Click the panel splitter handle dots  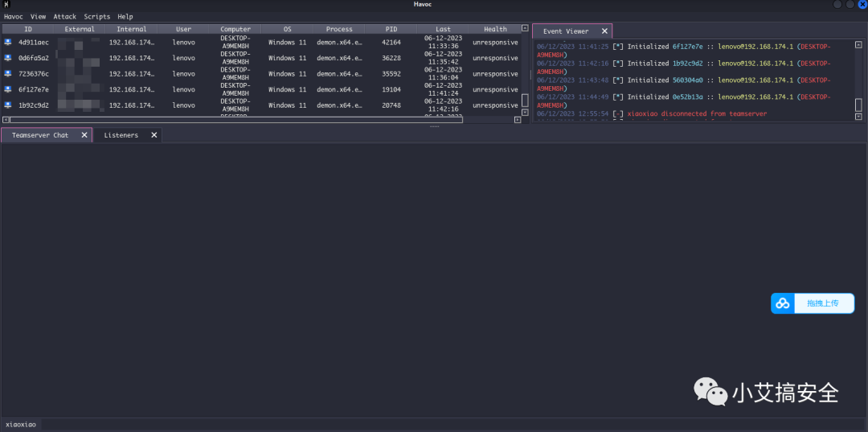(434, 126)
